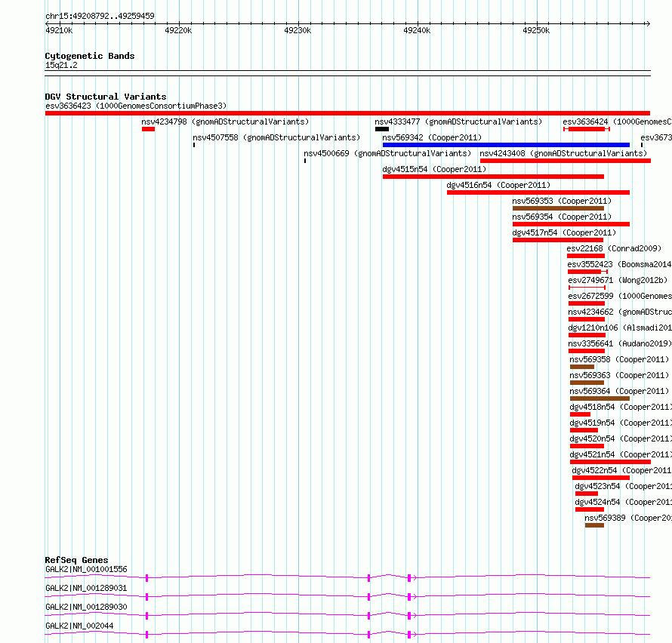Screen dimensions: 672x643
Task: Select the brown nsv569364 variant bar
Action: click(600, 398)
